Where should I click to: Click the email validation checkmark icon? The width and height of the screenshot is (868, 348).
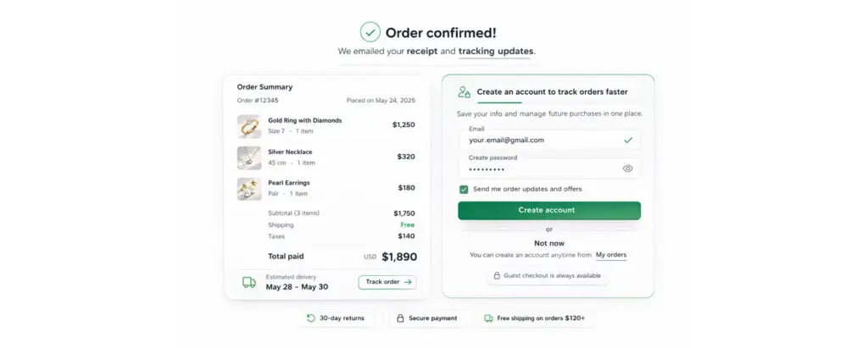[627, 140]
